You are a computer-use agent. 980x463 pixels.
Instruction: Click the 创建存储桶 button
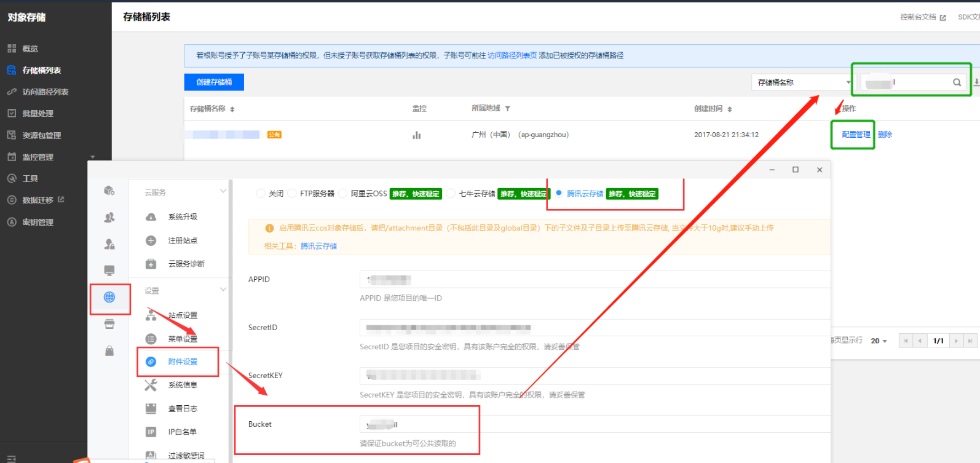tap(214, 82)
